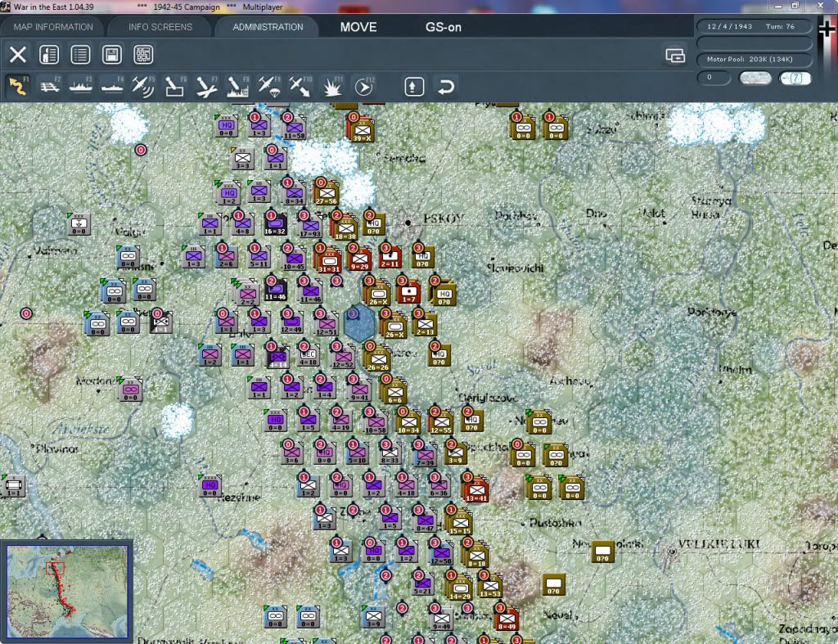Select the red unit labeled 13=41
The image size is (838, 644).
475,490
